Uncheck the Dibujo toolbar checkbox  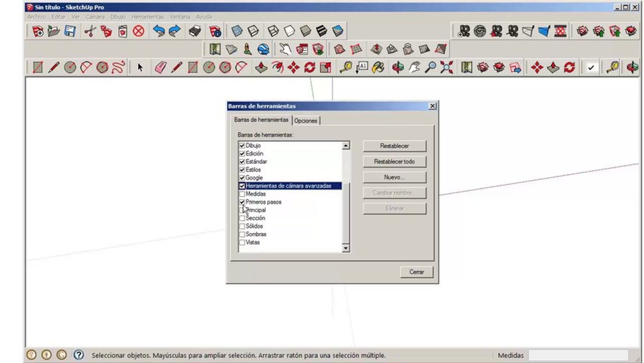(x=242, y=146)
